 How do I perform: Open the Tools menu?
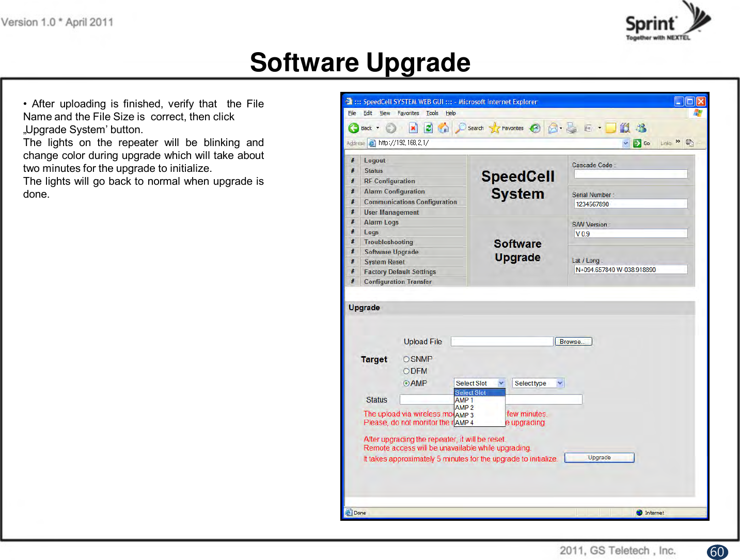tap(432, 113)
